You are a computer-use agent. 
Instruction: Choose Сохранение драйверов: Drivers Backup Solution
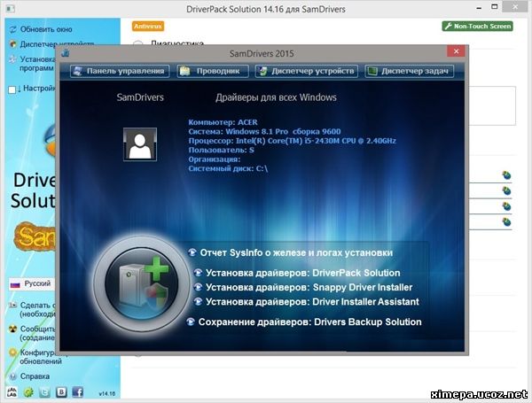coord(304,322)
